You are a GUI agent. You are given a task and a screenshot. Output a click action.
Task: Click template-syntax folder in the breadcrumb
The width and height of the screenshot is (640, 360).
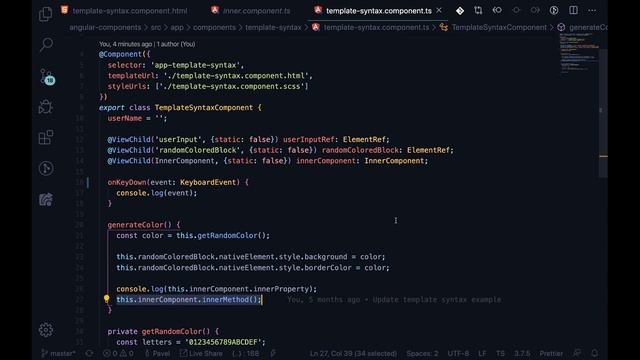point(273,27)
